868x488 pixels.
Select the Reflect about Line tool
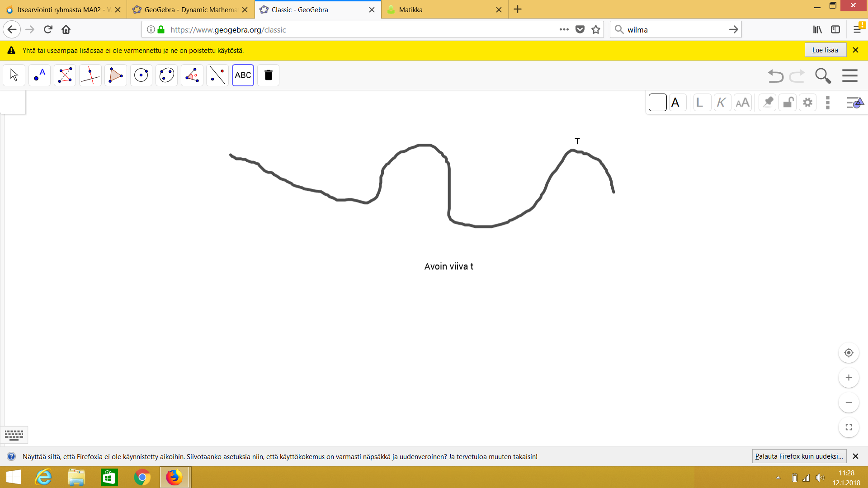[x=217, y=75]
